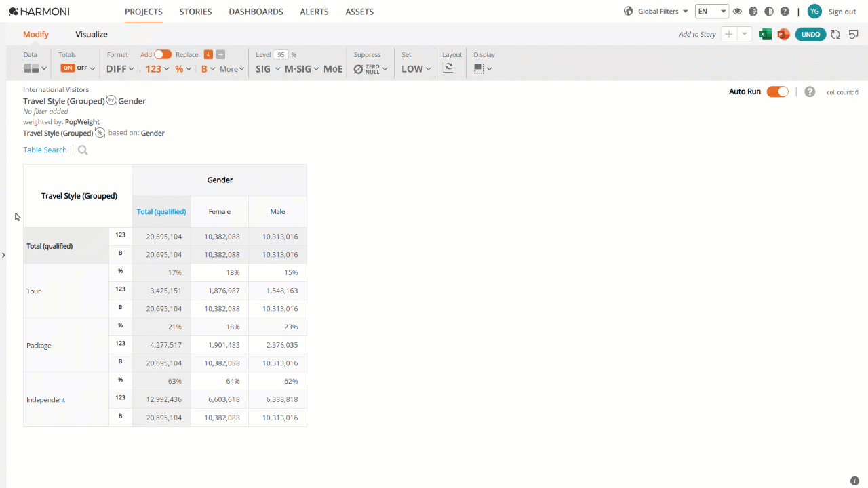Switch to the Visualize tab
This screenshot has width=868, height=488.
tap(92, 34)
